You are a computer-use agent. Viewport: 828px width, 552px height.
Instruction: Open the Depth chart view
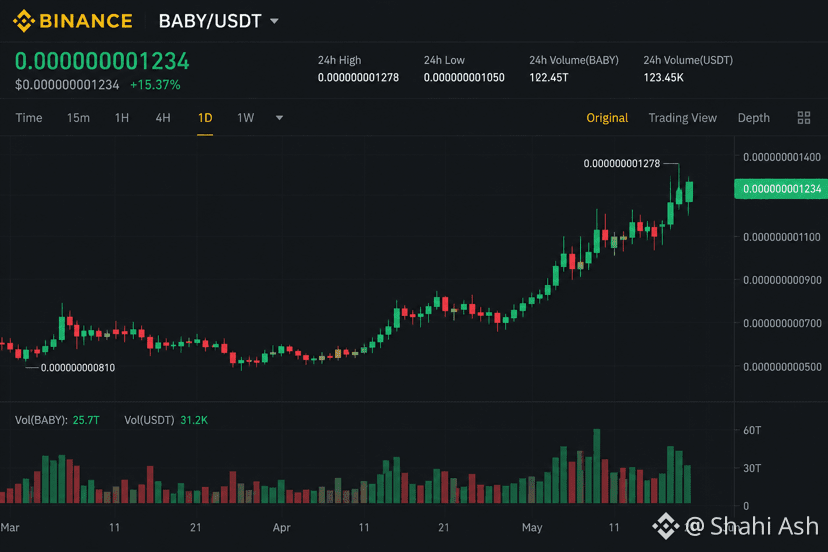click(754, 118)
